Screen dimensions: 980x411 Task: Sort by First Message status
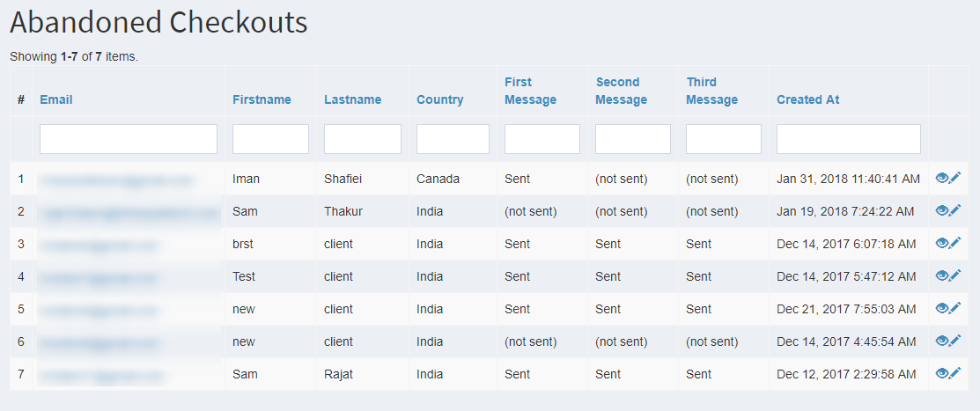(x=530, y=91)
